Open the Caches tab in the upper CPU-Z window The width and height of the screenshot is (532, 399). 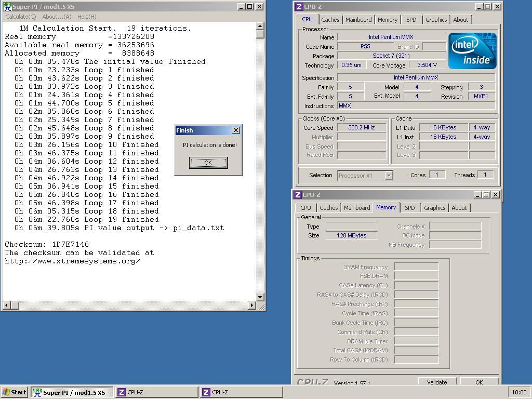click(330, 20)
